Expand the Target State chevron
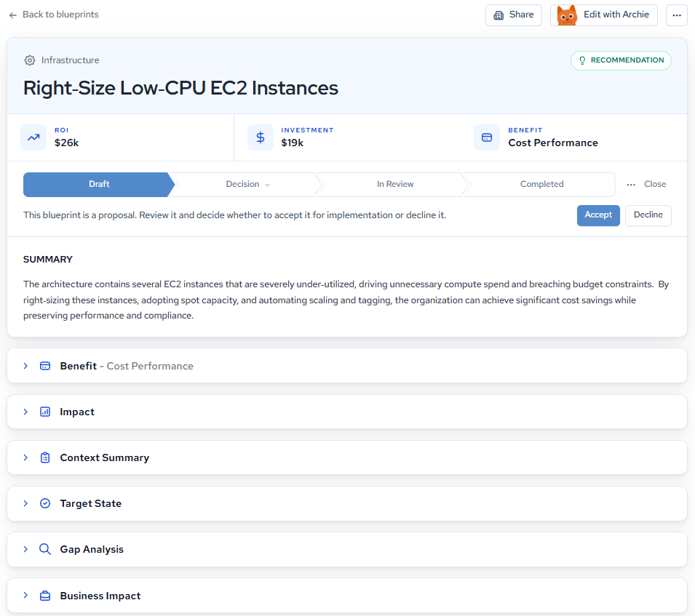 [x=25, y=503]
